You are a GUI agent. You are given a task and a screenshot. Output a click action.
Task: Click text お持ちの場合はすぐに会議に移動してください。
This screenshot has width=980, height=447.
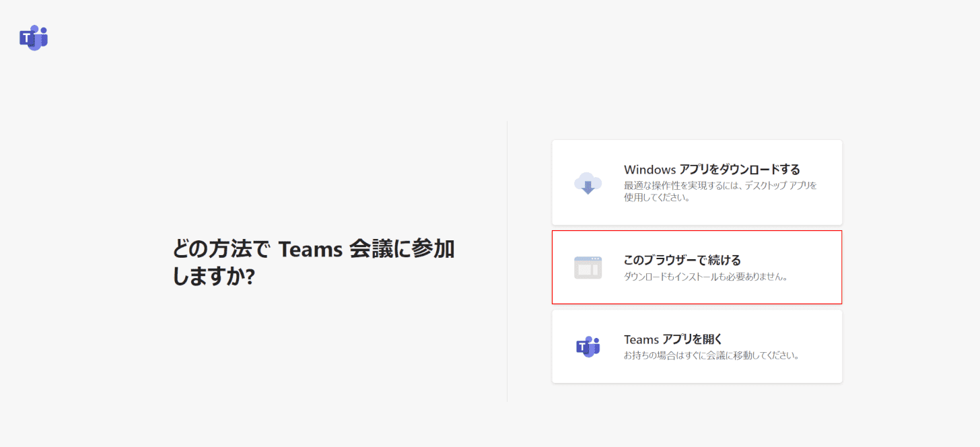point(712,355)
